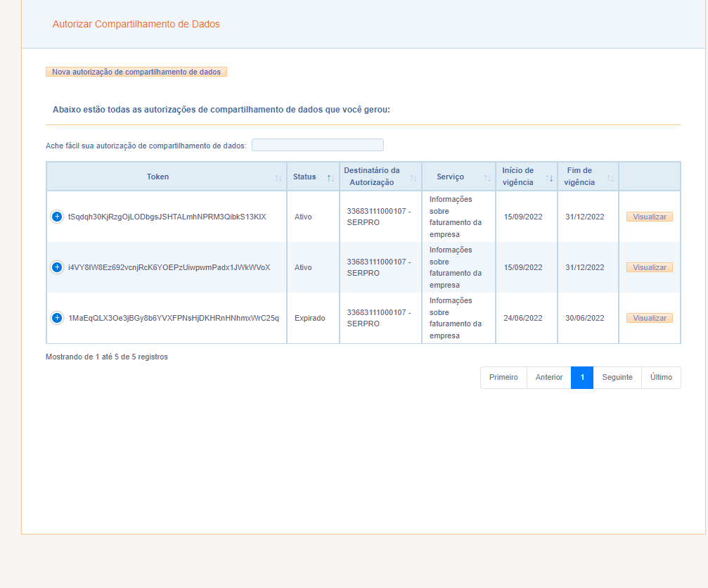This screenshot has width=708, height=588.
Task: Jump to Último page
Action: (661, 378)
